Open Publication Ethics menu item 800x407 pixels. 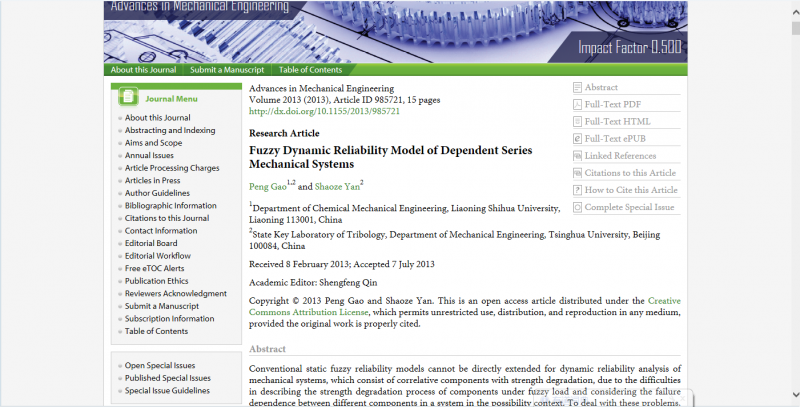pyautogui.click(x=157, y=281)
